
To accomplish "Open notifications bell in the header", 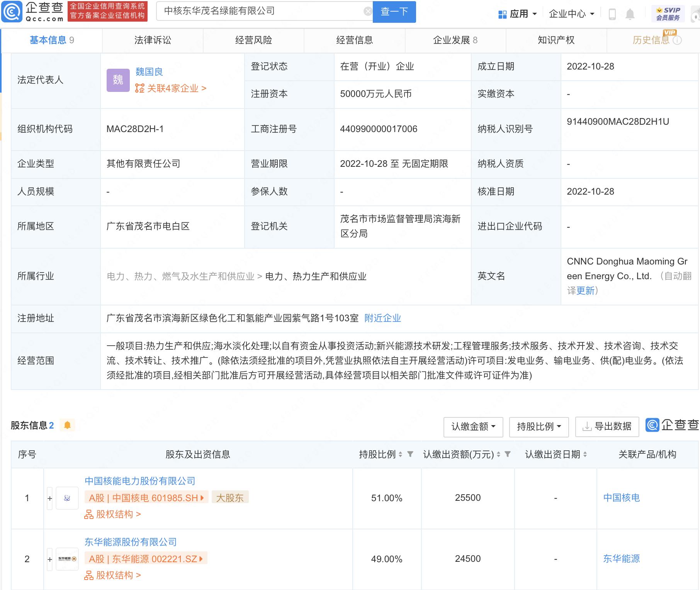I will (630, 14).
